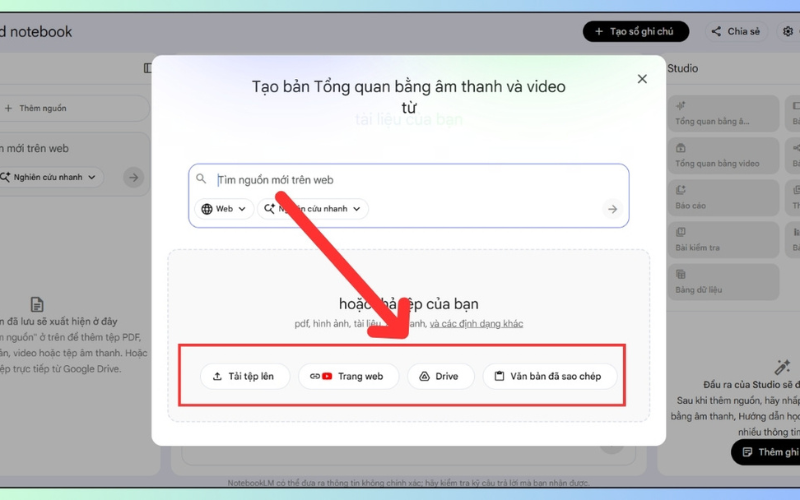
Task: Click the audio overview card icon
Action: pyautogui.click(x=681, y=106)
